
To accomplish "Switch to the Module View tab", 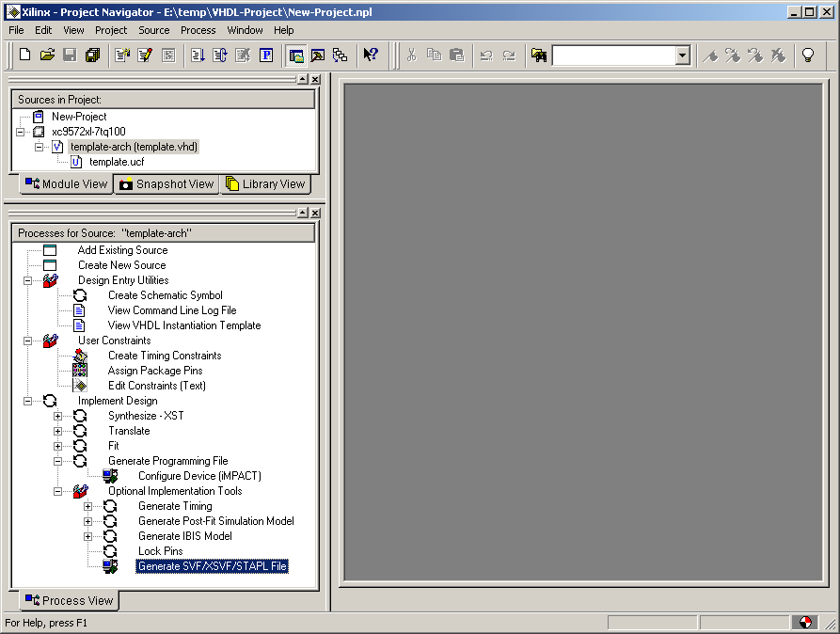I will click(x=67, y=183).
